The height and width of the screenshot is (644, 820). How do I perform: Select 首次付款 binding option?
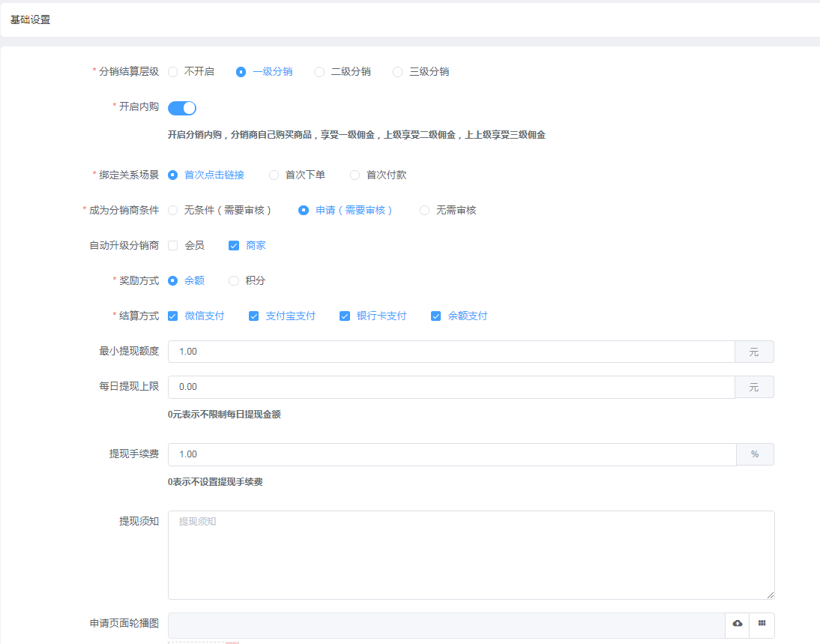point(355,175)
